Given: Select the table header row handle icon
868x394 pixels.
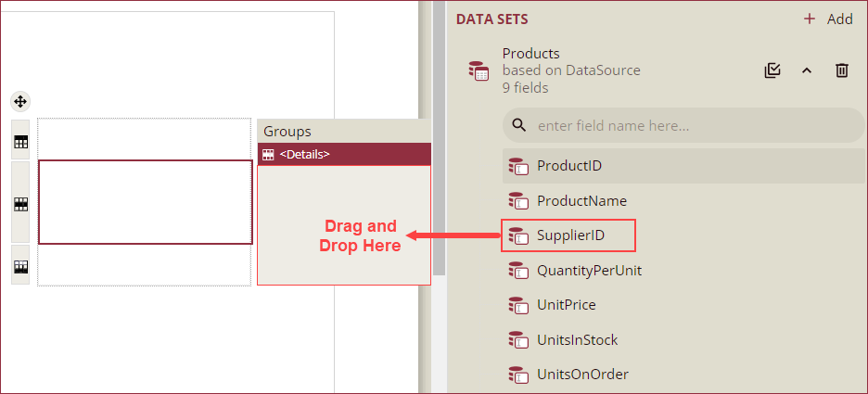Looking at the screenshot, I should click(x=20, y=142).
